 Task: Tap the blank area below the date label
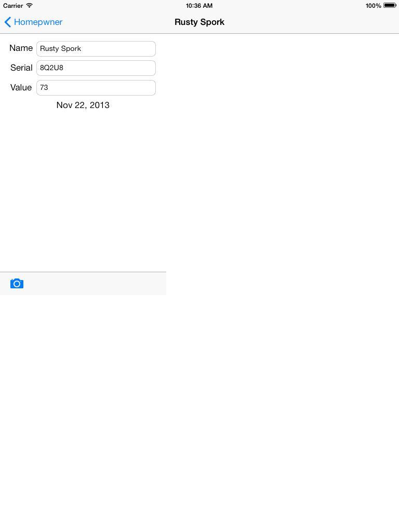[x=83, y=190]
